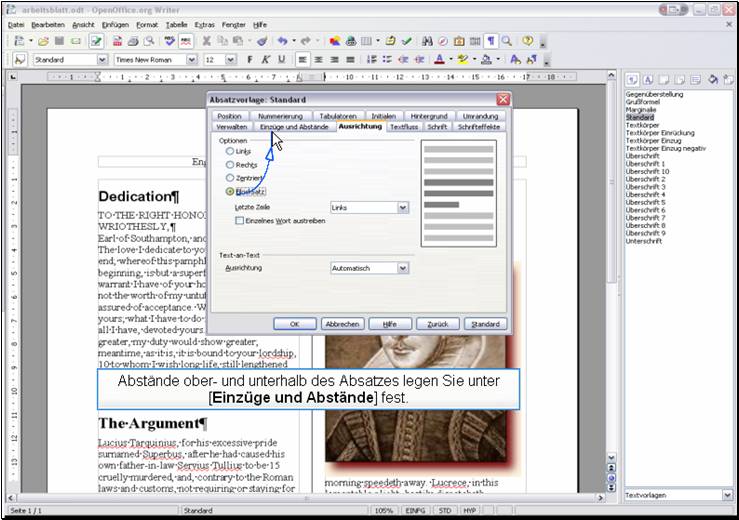The image size is (739, 520).
Task: Open the Times New Roman font dropdown
Action: pyautogui.click(x=191, y=60)
